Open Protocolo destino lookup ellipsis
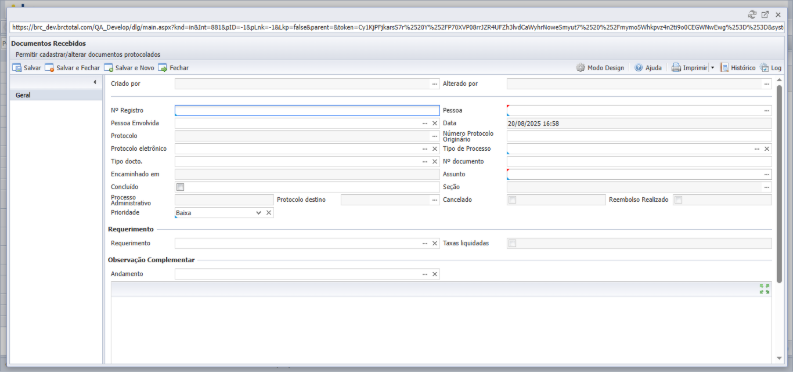Image resolution: width=793 pixels, height=372 pixels. (x=434, y=200)
